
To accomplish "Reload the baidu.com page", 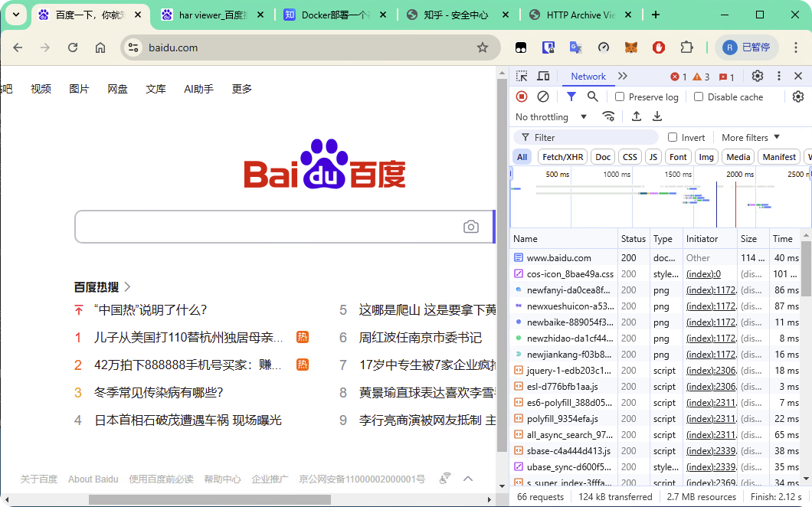I will coord(73,47).
